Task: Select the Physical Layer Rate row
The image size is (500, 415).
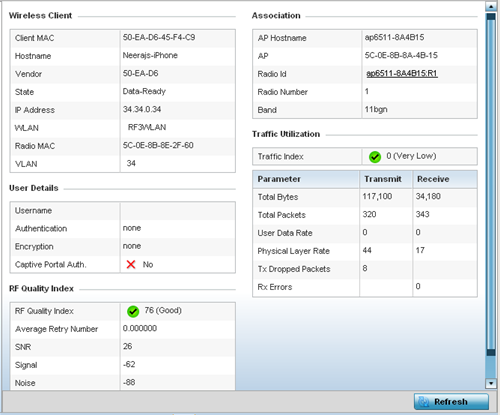Action: pyautogui.click(x=365, y=251)
